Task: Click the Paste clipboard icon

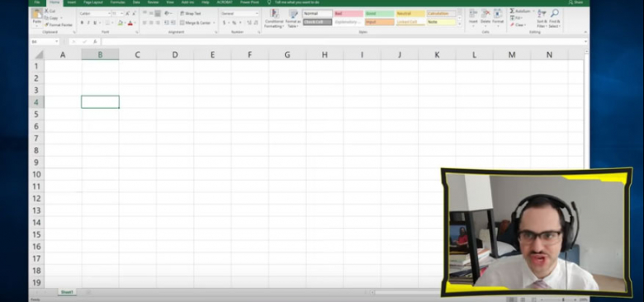Action: pos(37,14)
